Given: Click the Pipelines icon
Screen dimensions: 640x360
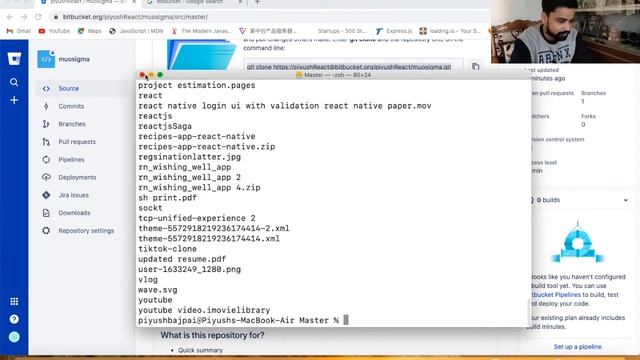Looking at the screenshot, I should point(46,160).
